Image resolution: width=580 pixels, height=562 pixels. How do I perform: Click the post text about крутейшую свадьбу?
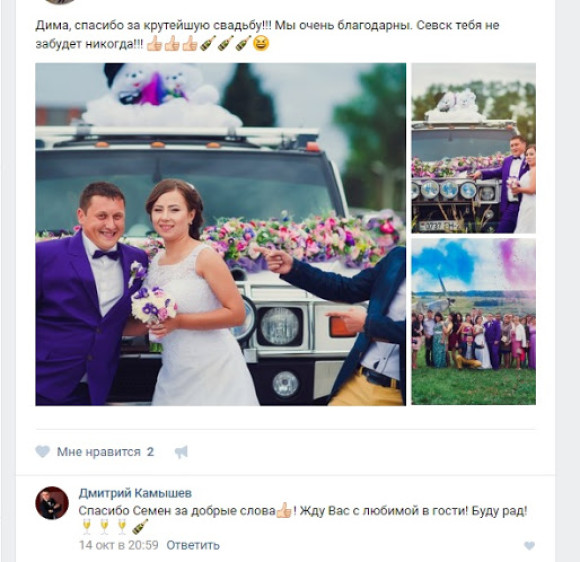(267, 34)
